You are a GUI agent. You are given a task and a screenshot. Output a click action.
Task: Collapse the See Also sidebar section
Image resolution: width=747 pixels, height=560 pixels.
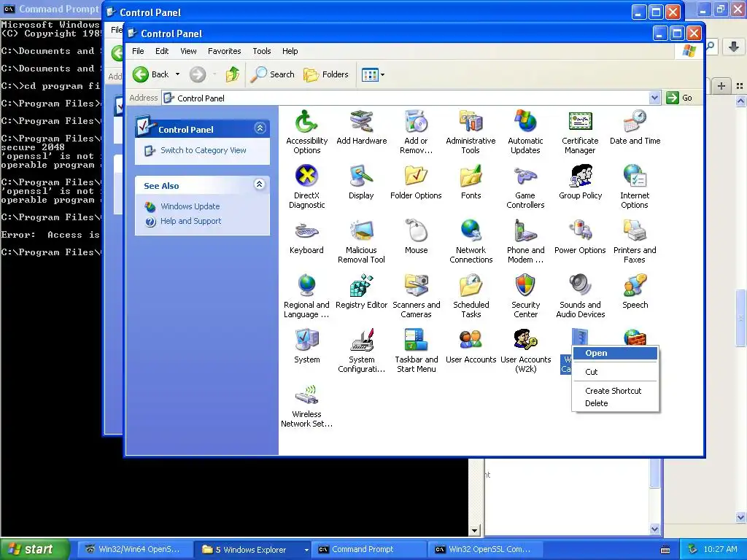259,184
